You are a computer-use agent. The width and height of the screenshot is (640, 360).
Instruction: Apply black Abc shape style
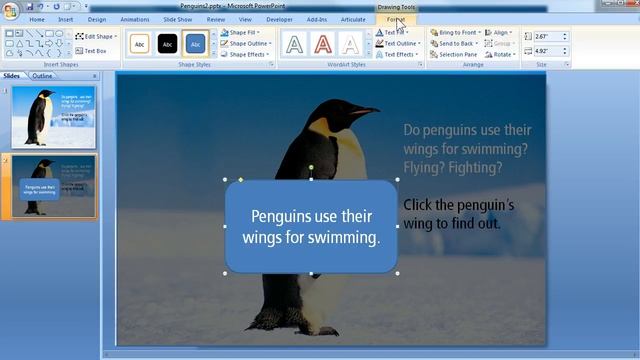(x=167, y=44)
